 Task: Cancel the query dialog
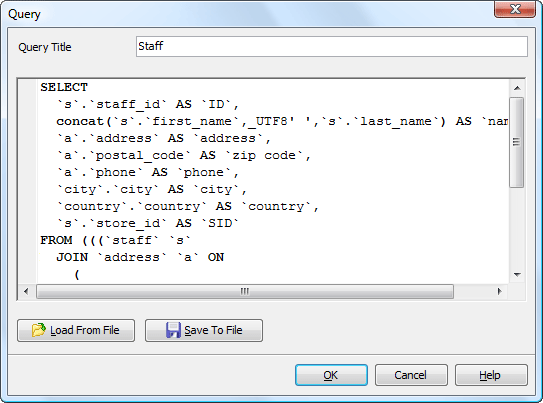pos(411,375)
